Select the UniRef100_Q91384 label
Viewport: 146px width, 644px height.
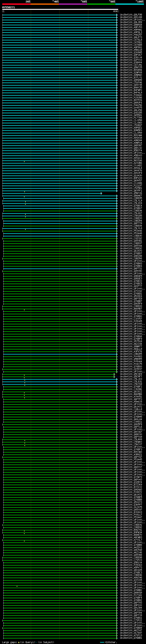tap(131, 608)
